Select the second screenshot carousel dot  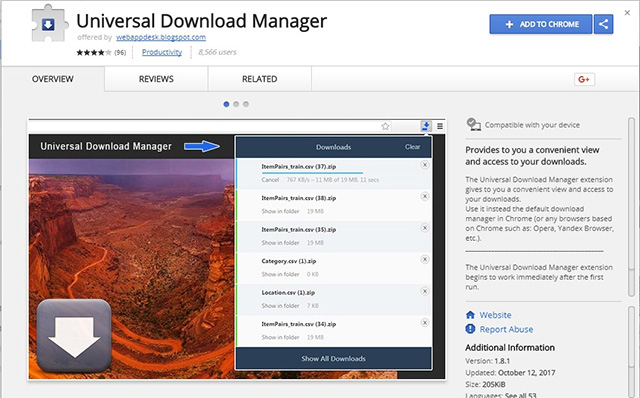tap(236, 104)
